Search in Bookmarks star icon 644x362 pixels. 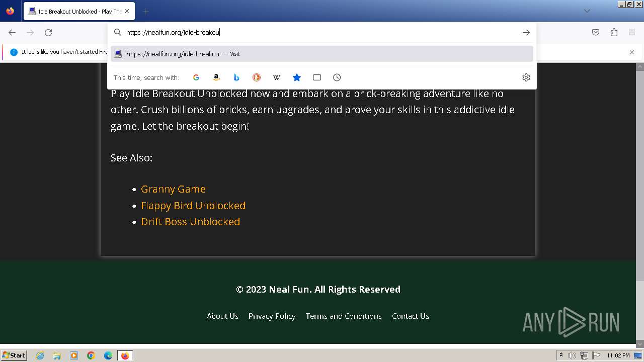tap(297, 77)
